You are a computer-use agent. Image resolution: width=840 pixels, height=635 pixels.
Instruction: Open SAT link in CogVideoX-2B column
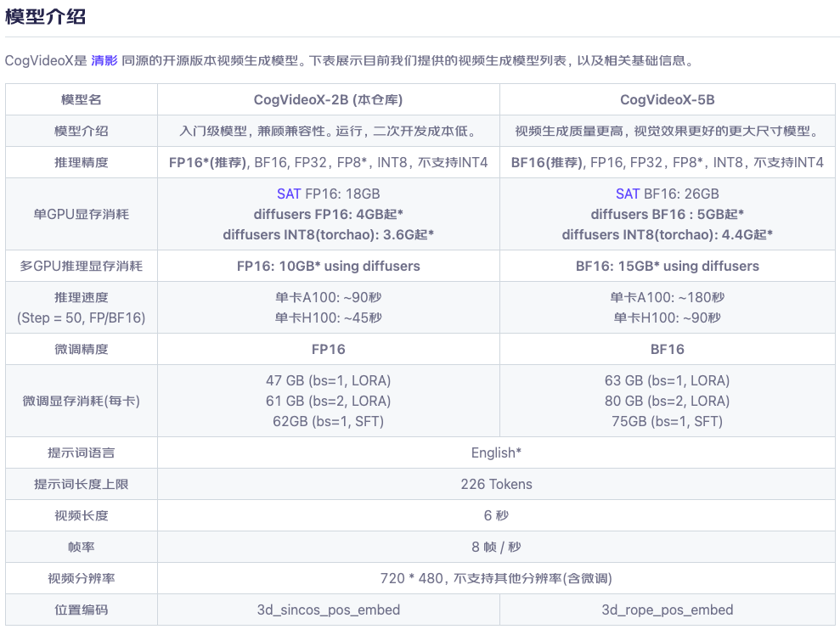click(289, 194)
